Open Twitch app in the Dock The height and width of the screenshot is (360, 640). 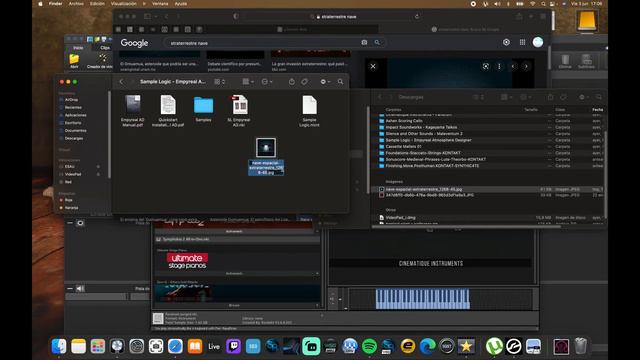(x=233, y=346)
